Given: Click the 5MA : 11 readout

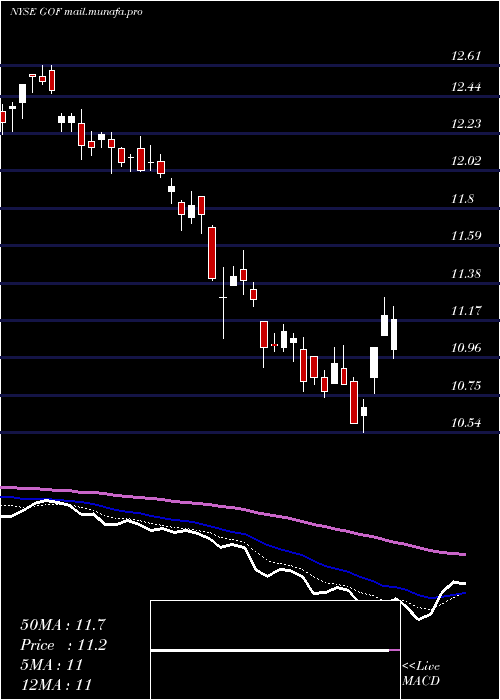Looking at the screenshot, I should (51, 665).
